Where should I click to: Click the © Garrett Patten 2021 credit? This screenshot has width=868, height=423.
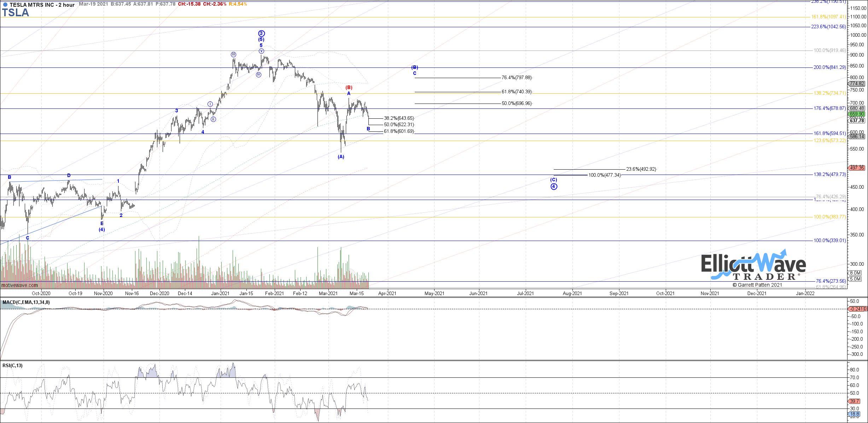757,285
